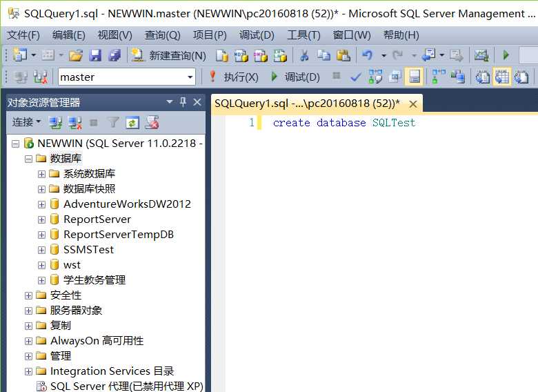Open the master database combo box
Screen dimensions: 538x392
click(127, 77)
